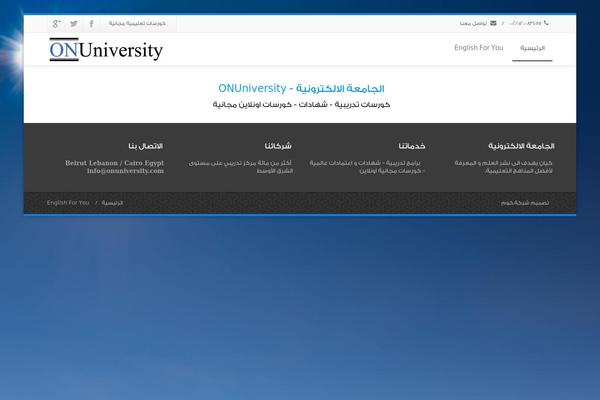Click the تصميم شبكة.كوم footer credit
600x400 pixels.
[x=525, y=203]
